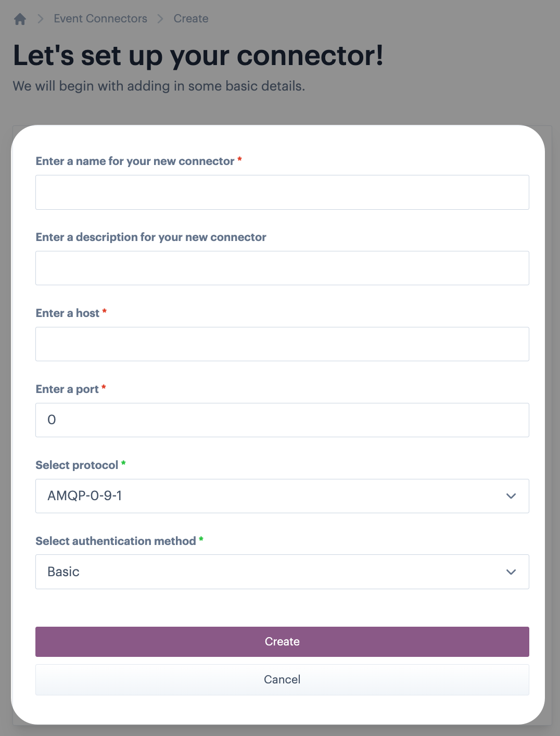Click the 'Enter a host' label
This screenshot has height=736, width=560.
pos(67,313)
